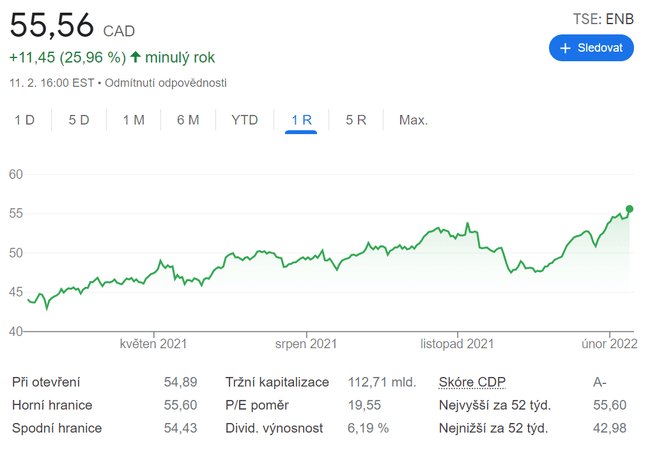This screenshot has height=451, width=650.
Task: Click the listopad 2021 axis label
Action: [x=457, y=345]
